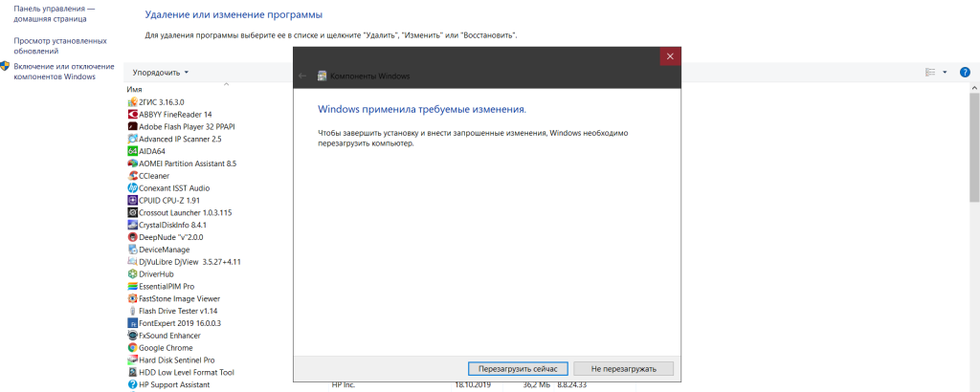The image size is (980, 392).
Task: Click the DjVuLibre DjView icon
Action: tap(132, 262)
